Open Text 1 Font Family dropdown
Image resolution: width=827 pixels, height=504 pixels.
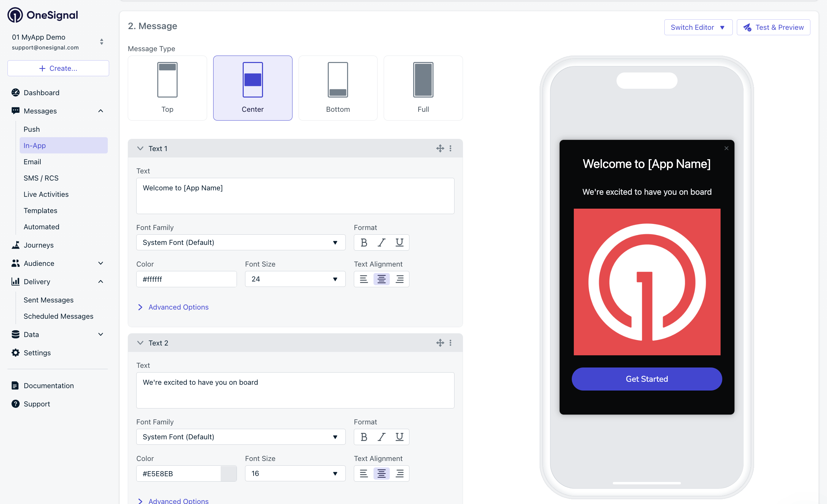click(x=241, y=243)
